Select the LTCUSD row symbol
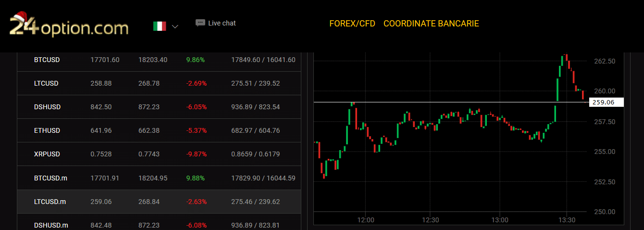 coord(46,83)
